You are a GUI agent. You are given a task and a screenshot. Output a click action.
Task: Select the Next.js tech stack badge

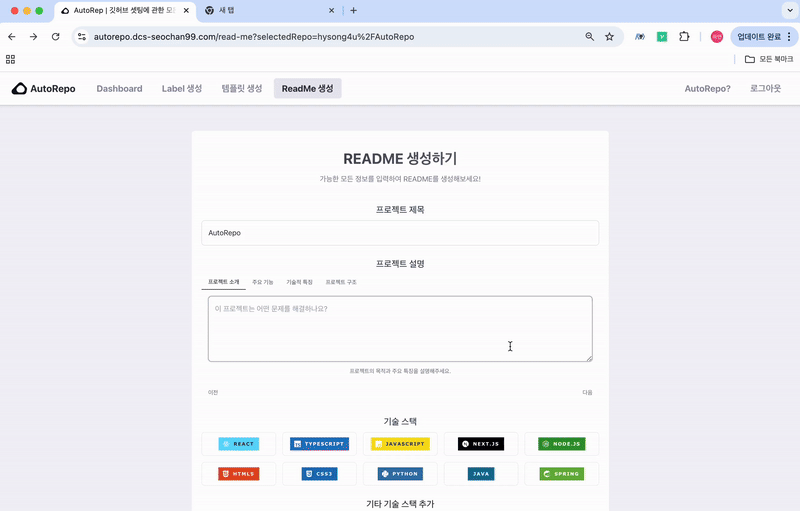(x=481, y=444)
